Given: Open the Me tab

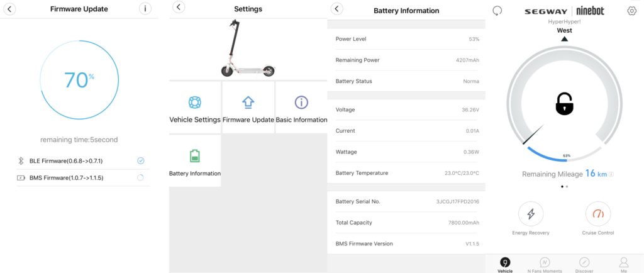Looking at the screenshot, I should pos(623,264).
